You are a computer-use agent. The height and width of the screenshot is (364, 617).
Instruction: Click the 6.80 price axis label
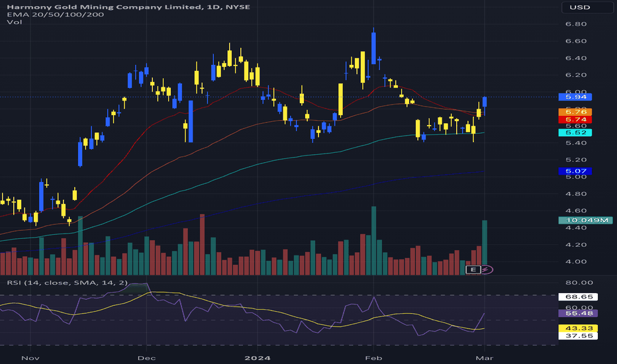click(576, 24)
